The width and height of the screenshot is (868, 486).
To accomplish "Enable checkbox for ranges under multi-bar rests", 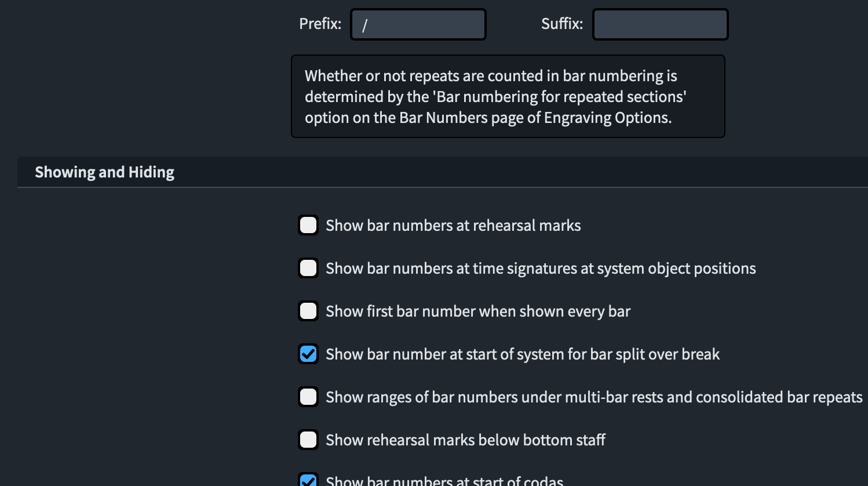I will (308, 397).
